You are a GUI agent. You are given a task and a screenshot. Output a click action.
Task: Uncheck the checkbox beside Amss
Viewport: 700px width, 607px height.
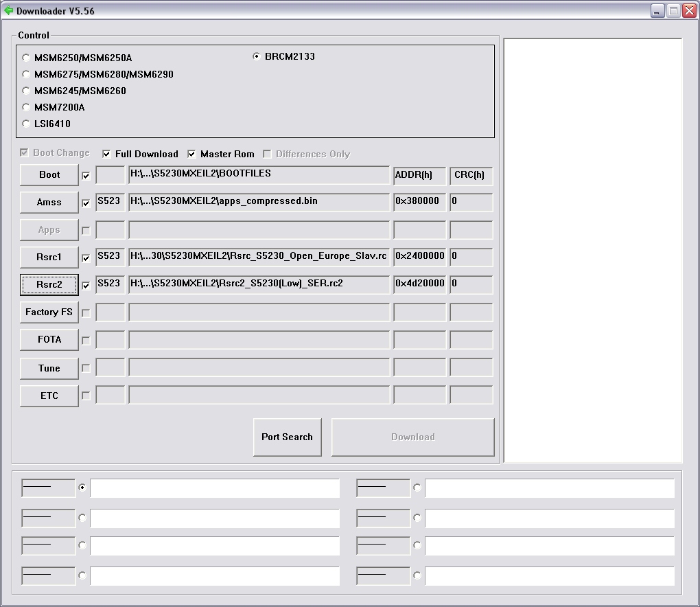pyautogui.click(x=86, y=203)
